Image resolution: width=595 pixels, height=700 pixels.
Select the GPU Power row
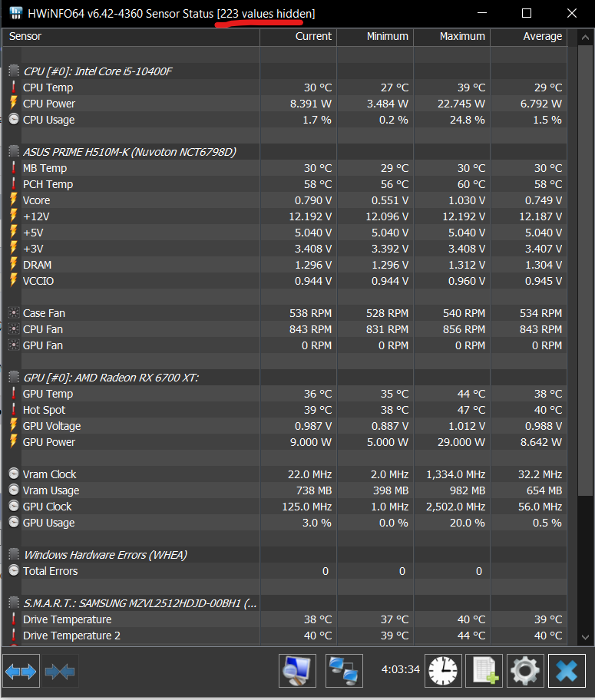click(x=285, y=442)
